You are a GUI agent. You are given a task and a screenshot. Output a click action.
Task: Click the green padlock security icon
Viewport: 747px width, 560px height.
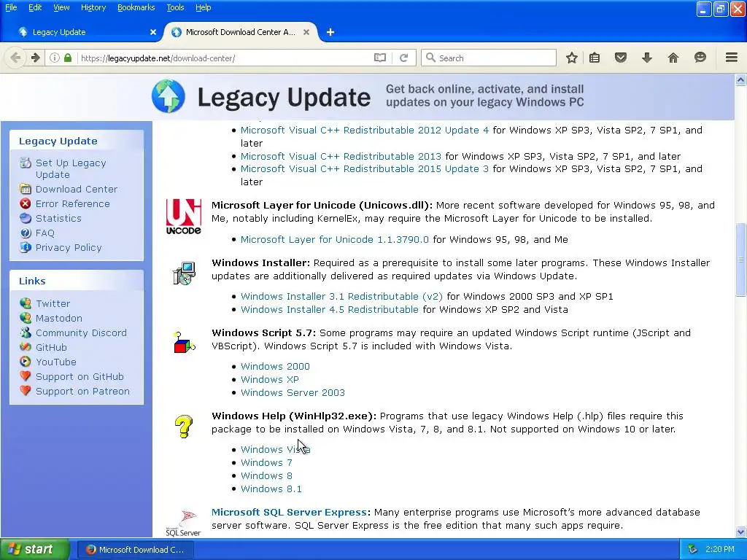(x=68, y=58)
